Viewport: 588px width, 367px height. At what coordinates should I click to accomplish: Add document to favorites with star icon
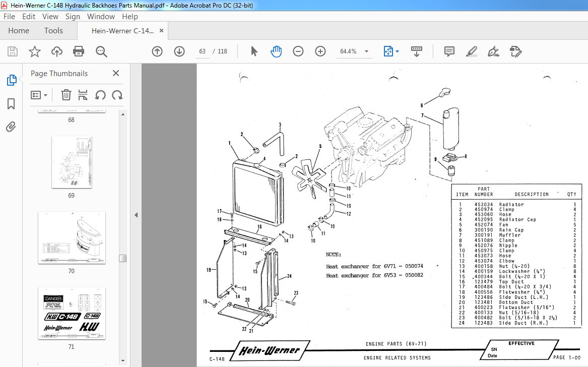click(34, 51)
